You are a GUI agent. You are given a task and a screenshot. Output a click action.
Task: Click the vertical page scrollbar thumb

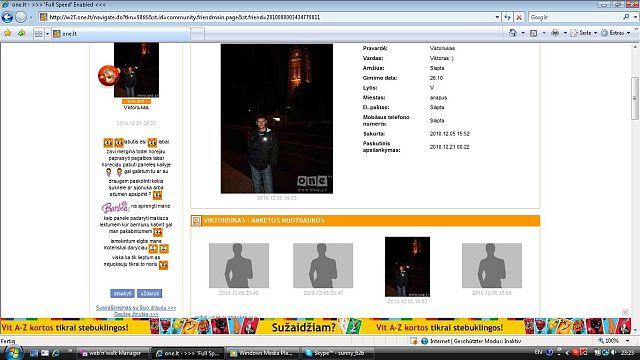[635, 98]
